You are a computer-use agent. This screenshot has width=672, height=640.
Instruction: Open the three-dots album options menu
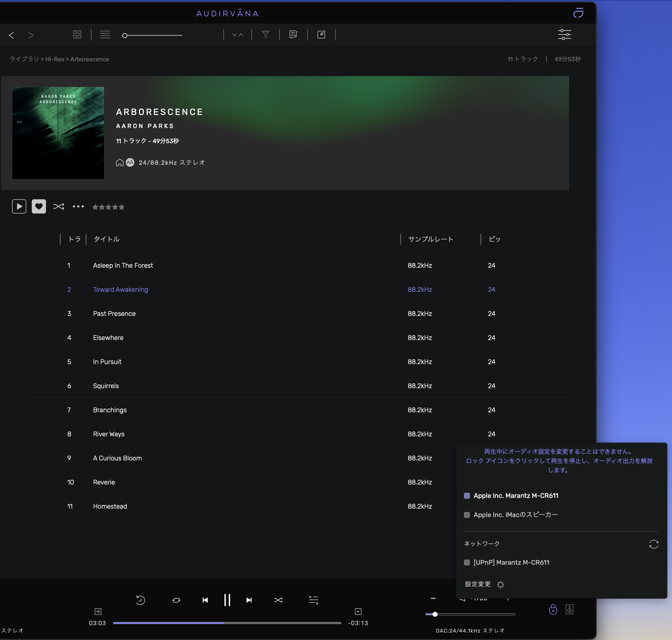pos(78,206)
